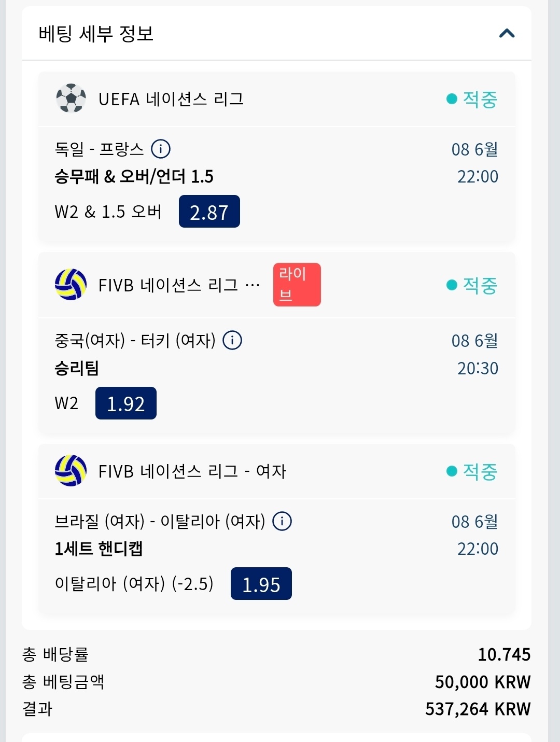Click the soccer ball icon for UEFA 네이션스 리그
This screenshot has width=560, height=742.
click(x=71, y=99)
